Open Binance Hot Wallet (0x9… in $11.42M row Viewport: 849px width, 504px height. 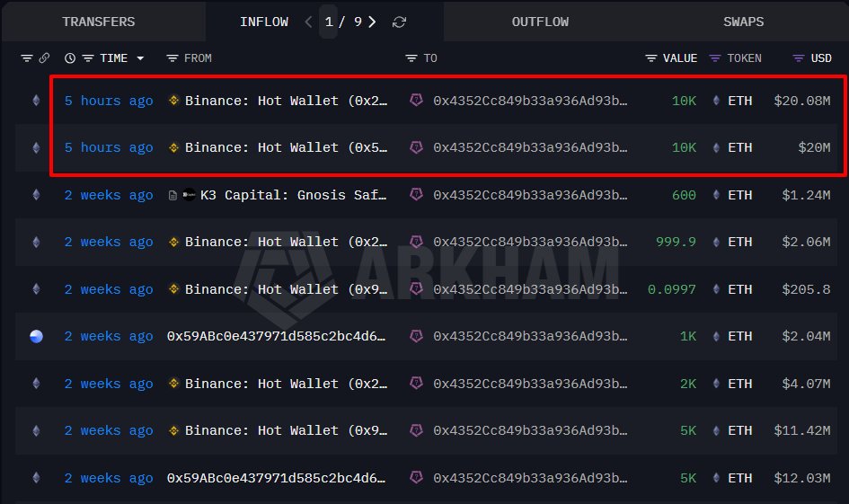[x=287, y=430]
